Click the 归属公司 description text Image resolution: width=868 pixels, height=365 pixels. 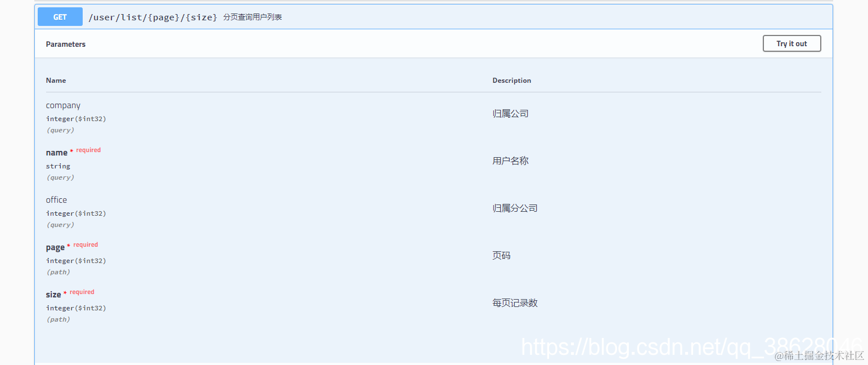(510, 113)
